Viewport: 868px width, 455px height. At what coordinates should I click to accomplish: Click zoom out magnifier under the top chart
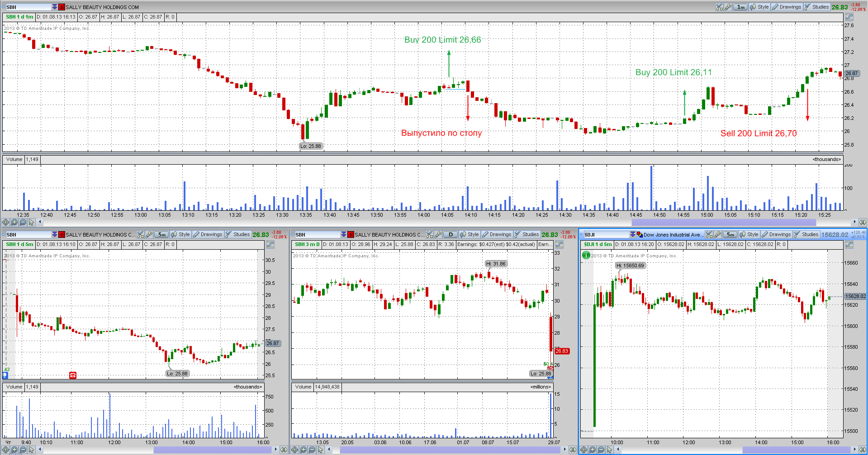pyautogui.click(x=23, y=222)
